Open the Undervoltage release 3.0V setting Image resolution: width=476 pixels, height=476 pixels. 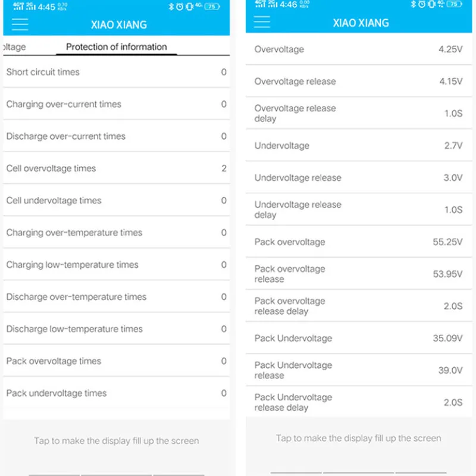pos(359,177)
